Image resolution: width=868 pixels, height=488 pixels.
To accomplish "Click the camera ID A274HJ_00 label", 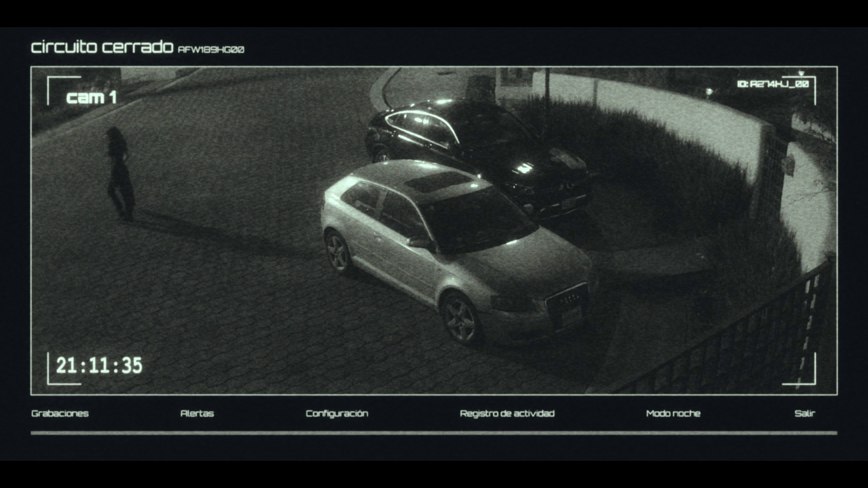I will pos(773,84).
